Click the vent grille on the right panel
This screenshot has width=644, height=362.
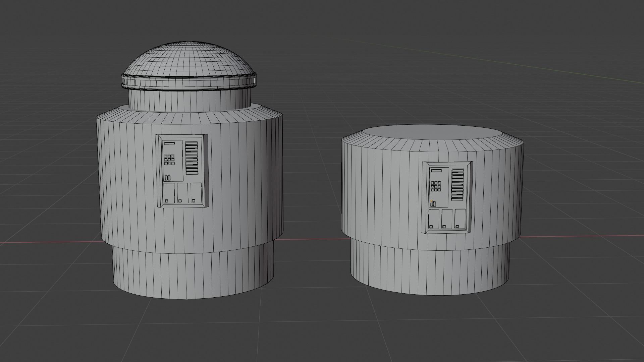click(x=458, y=184)
